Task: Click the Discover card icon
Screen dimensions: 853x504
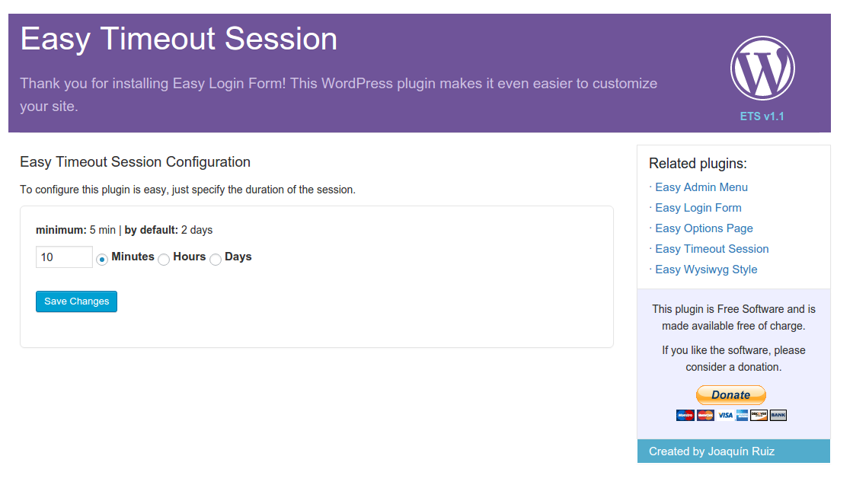Action: [759, 416]
